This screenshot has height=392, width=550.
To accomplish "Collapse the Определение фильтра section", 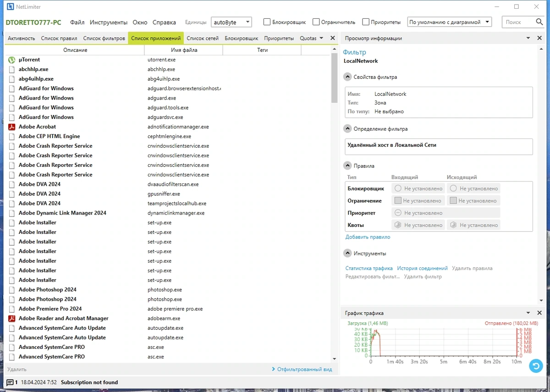I will click(347, 129).
